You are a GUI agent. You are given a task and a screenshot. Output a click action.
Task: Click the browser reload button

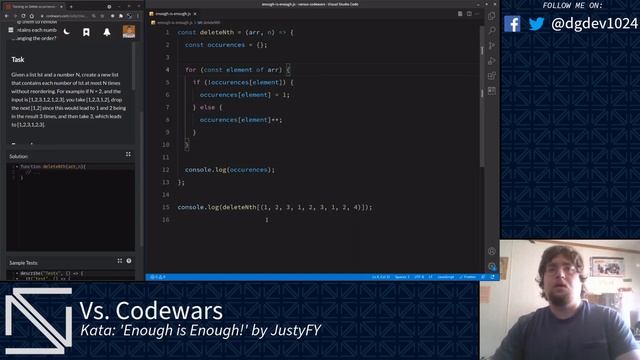23,16
